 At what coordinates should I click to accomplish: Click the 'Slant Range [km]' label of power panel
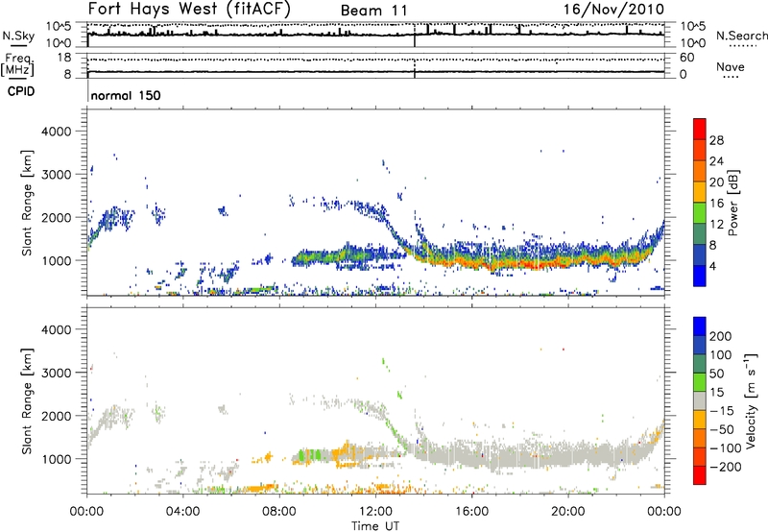click(x=27, y=203)
